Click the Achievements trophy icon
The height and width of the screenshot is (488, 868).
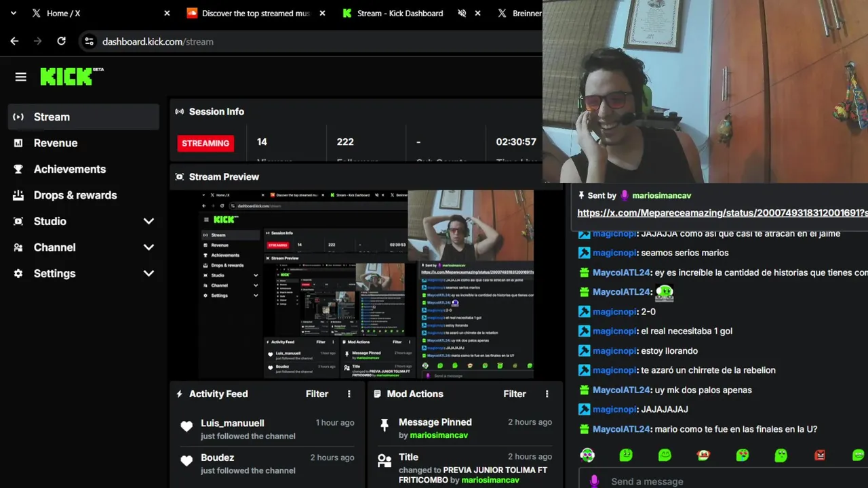pyautogui.click(x=18, y=169)
